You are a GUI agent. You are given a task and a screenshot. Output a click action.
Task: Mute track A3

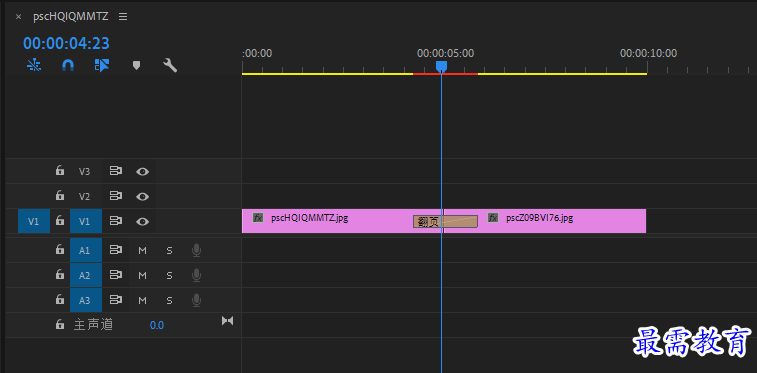click(142, 301)
